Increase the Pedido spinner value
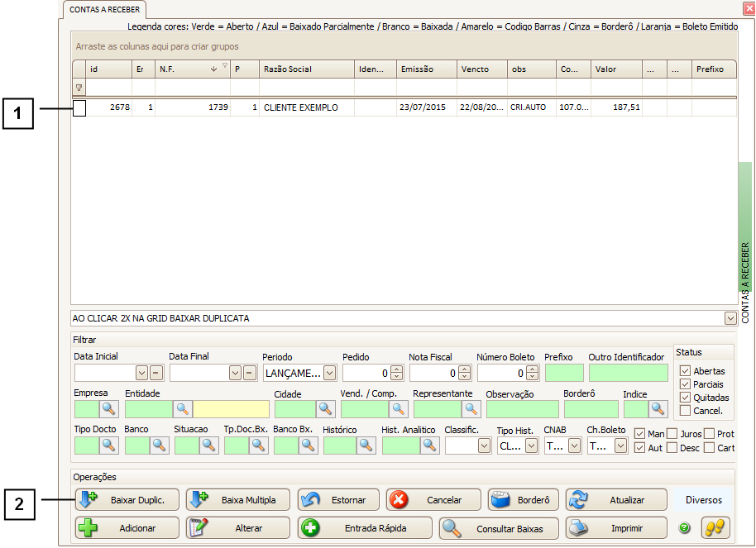Viewport: 756px width, 548px height. point(396,369)
